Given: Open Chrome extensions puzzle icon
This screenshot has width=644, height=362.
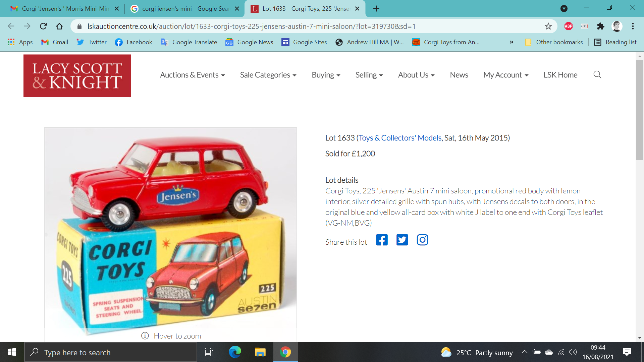Looking at the screenshot, I should pyautogui.click(x=600, y=26).
